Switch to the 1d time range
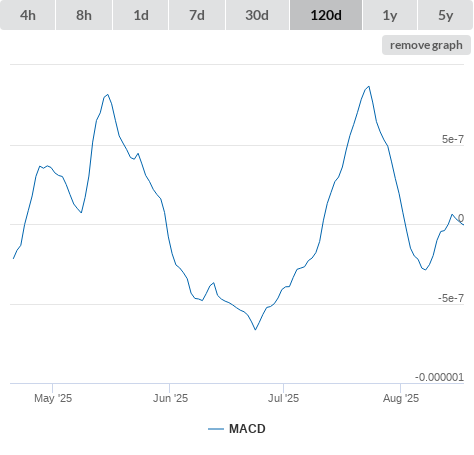Screen dimensions: 474x455 click(141, 15)
